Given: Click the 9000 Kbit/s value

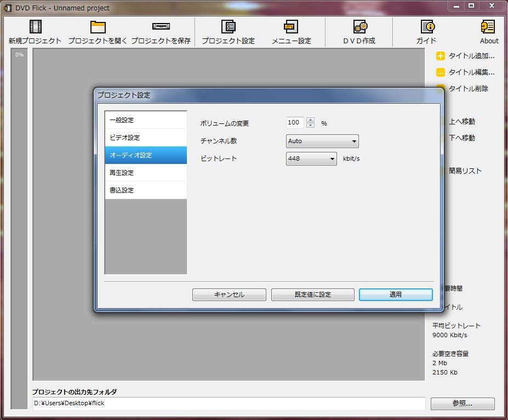Looking at the screenshot, I should pyautogui.click(x=450, y=335).
